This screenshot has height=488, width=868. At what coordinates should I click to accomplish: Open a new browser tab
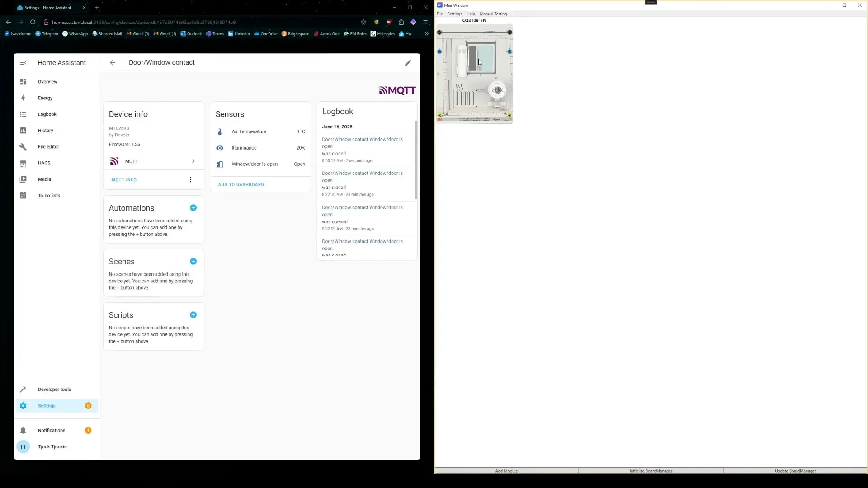tap(97, 8)
